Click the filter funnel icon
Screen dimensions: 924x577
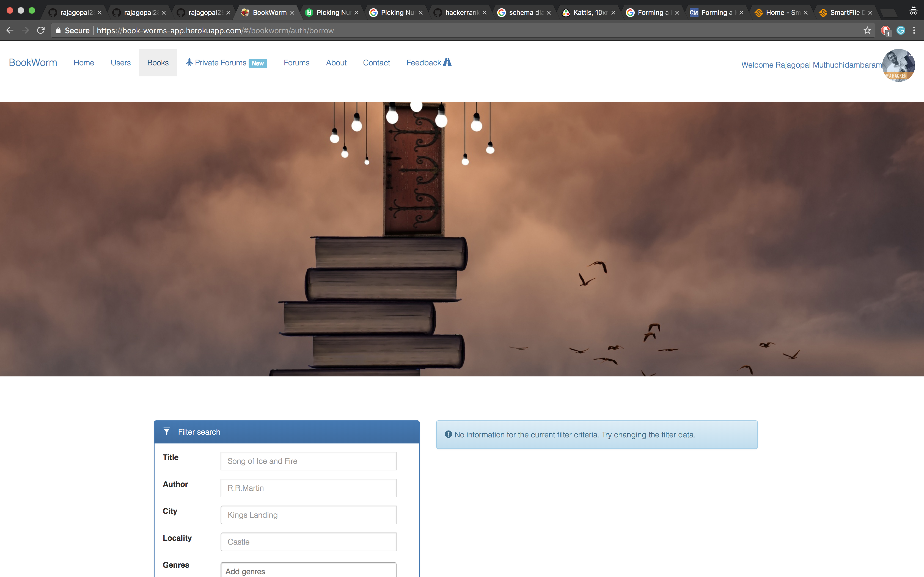166,431
